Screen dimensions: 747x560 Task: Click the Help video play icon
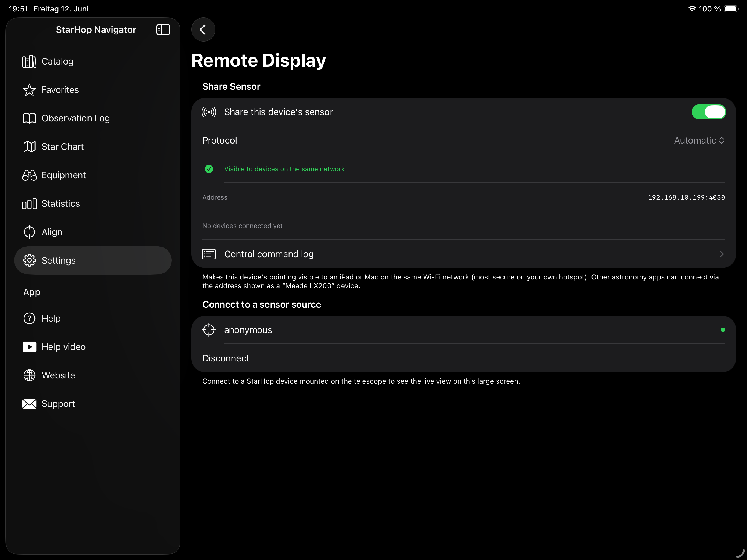29,347
